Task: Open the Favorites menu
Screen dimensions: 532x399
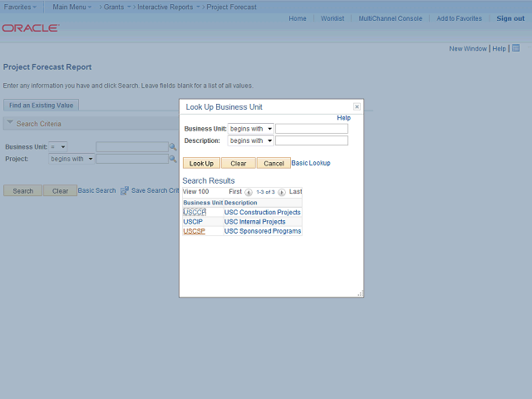Action: coord(20,7)
